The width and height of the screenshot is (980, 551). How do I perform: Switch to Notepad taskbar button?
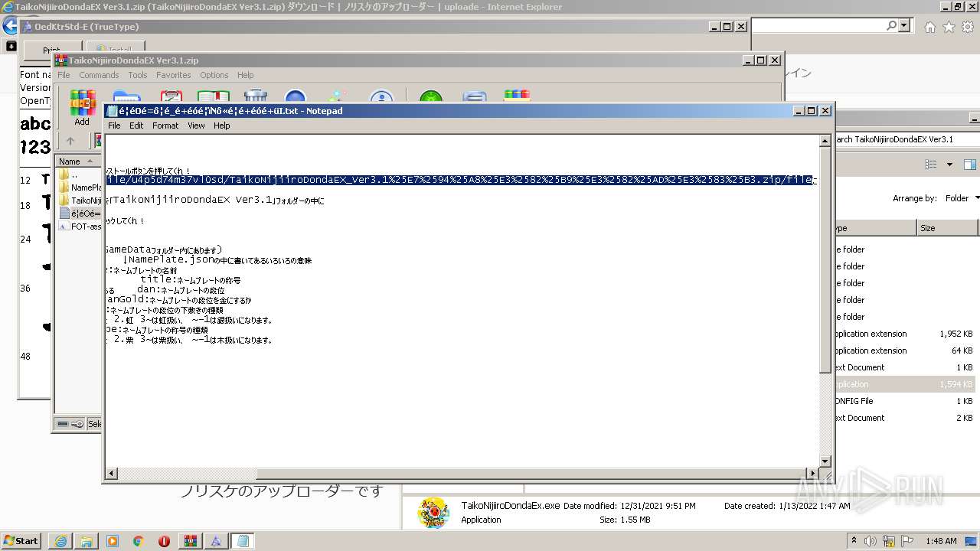point(243,541)
